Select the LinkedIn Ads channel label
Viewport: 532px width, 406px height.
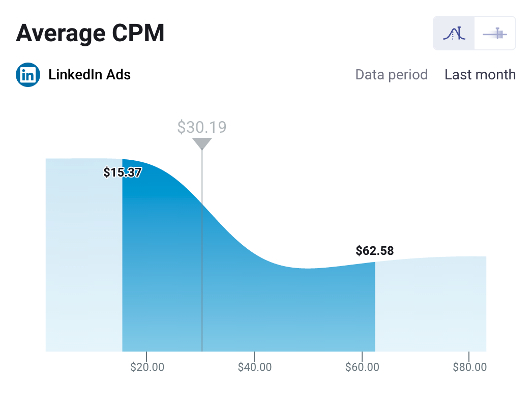(x=89, y=74)
